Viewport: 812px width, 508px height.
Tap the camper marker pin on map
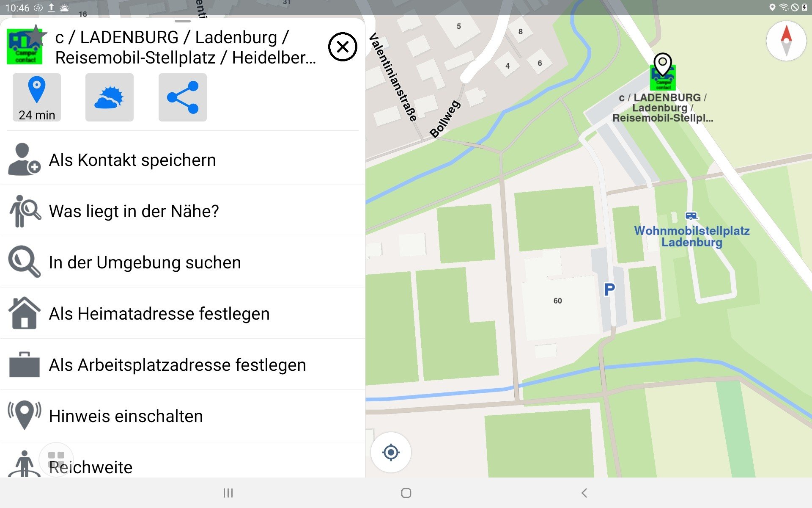[663, 71]
